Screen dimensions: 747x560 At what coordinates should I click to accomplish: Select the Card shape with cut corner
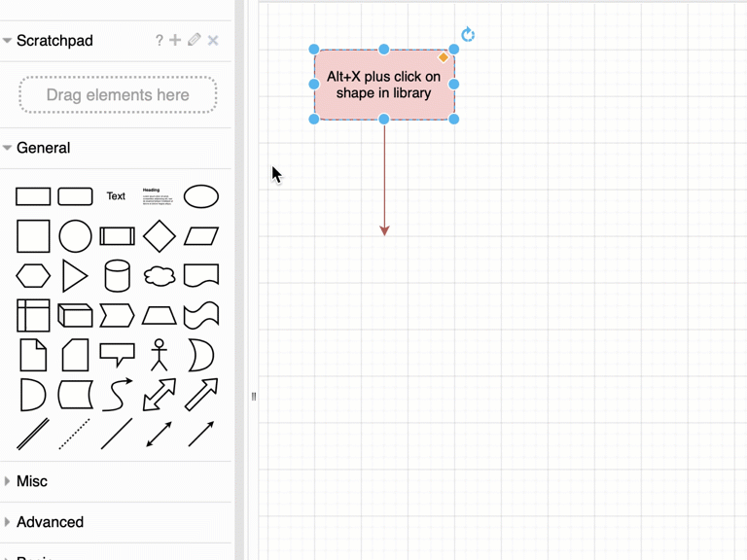tap(75, 355)
